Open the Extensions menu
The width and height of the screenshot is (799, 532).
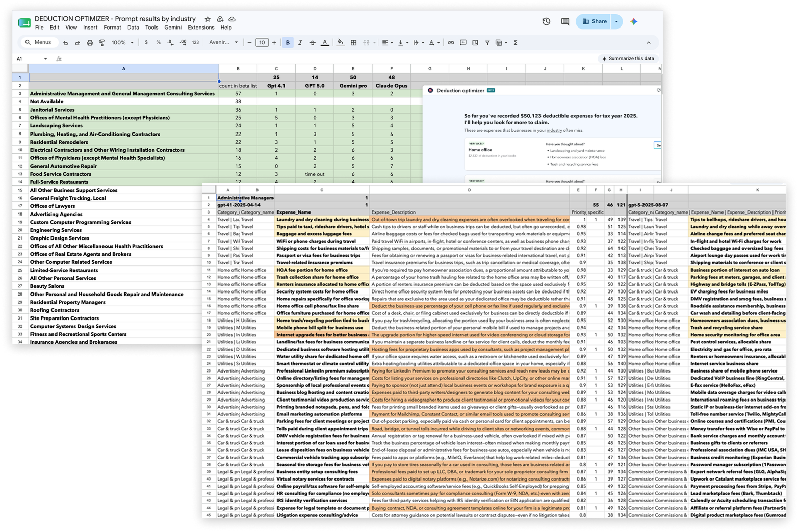[x=201, y=28]
